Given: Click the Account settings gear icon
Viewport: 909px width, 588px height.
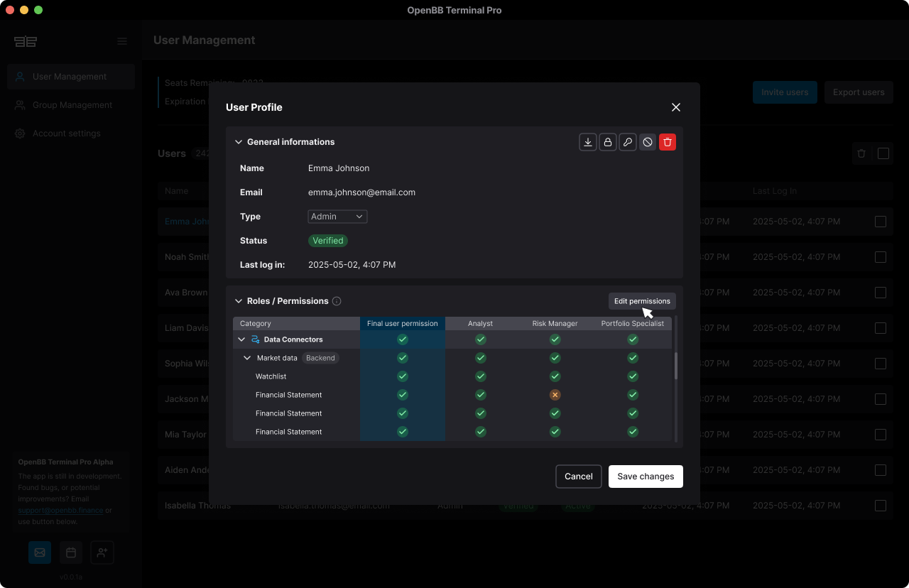Looking at the screenshot, I should coord(20,134).
